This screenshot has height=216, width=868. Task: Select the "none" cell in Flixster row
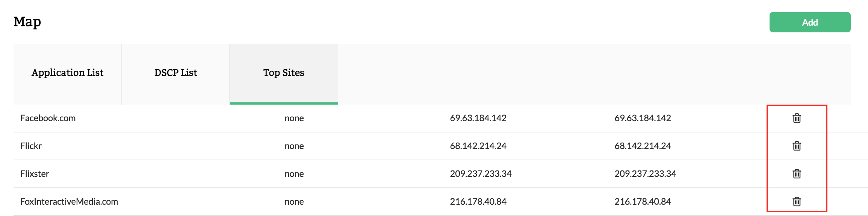pos(294,174)
